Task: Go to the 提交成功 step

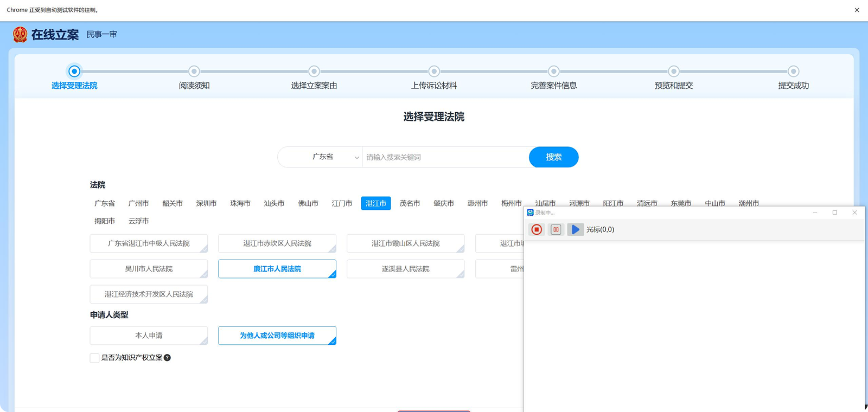Action: click(794, 78)
